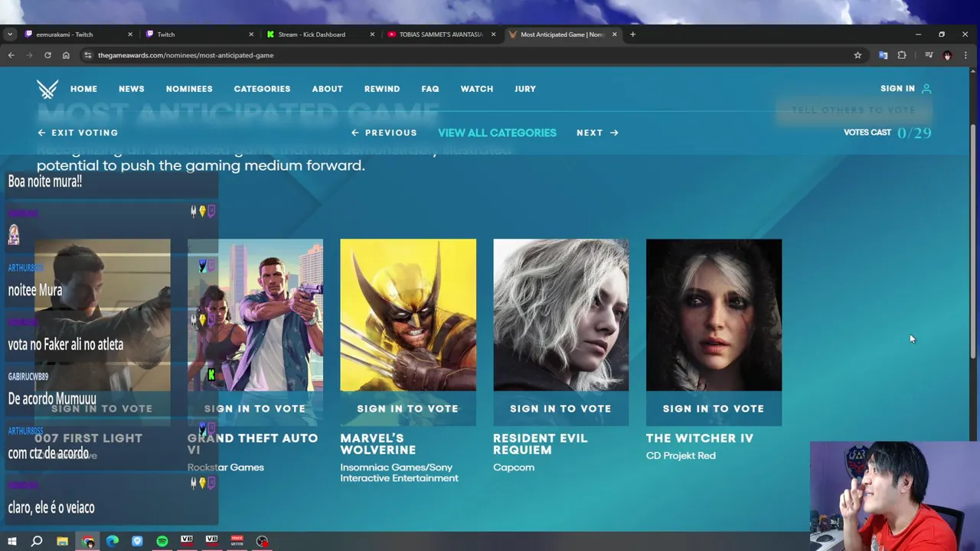Open the tab search dropdown
This screenshot has height=551, width=980.
pyautogui.click(x=9, y=34)
